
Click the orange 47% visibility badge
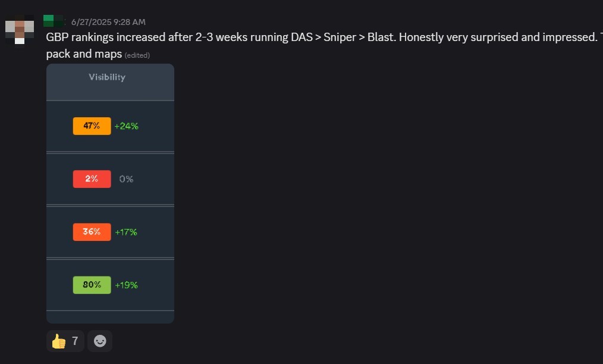pyautogui.click(x=92, y=126)
